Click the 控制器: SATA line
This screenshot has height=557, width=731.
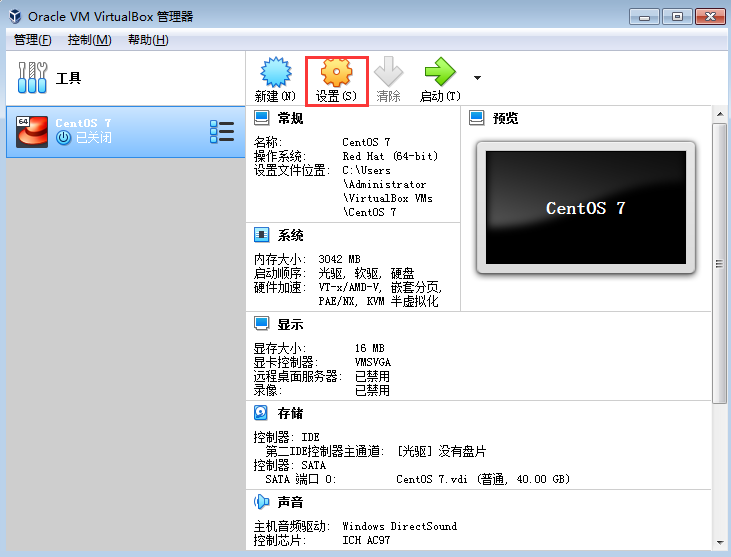point(290,465)
